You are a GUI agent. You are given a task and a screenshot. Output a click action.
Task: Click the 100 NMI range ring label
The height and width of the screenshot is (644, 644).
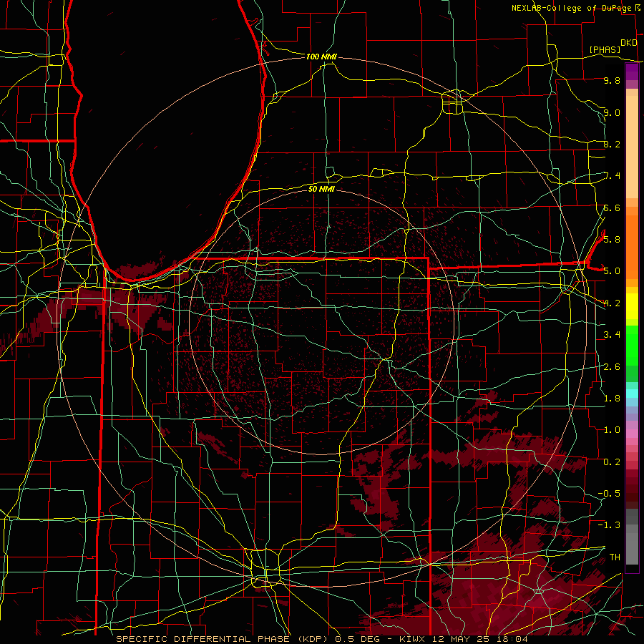coord(321,57)
